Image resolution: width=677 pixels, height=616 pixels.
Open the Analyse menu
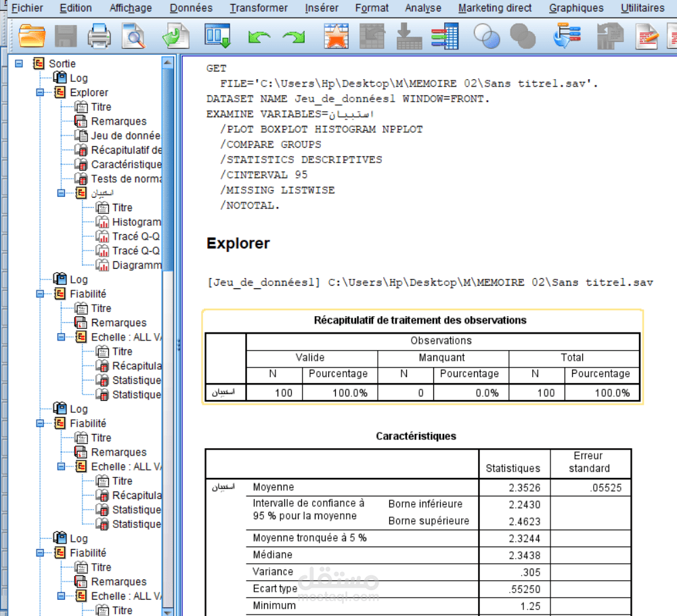tap(422, 7)
